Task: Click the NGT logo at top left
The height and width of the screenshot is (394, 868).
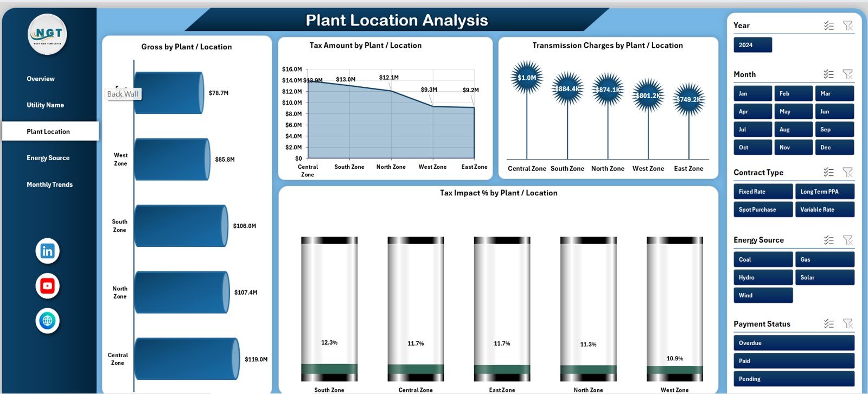Action: [x=48, y=34]
